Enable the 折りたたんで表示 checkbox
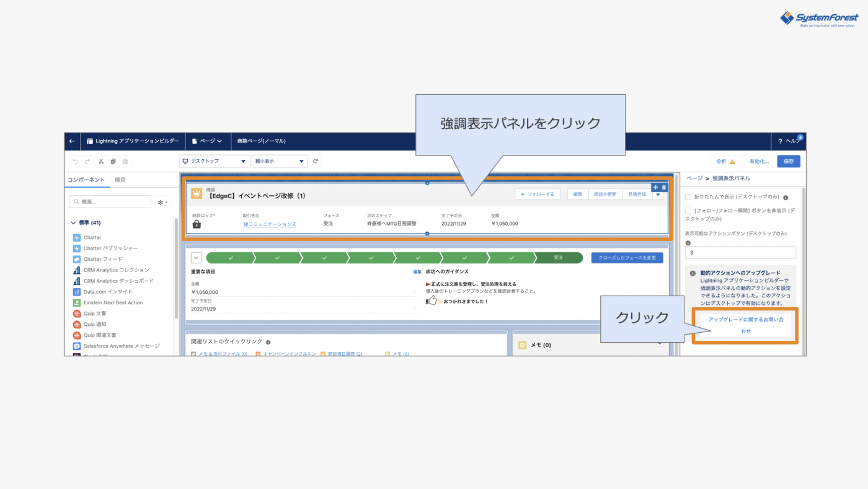Viewport: 868px width, 489px height. [x=688, y=197]
